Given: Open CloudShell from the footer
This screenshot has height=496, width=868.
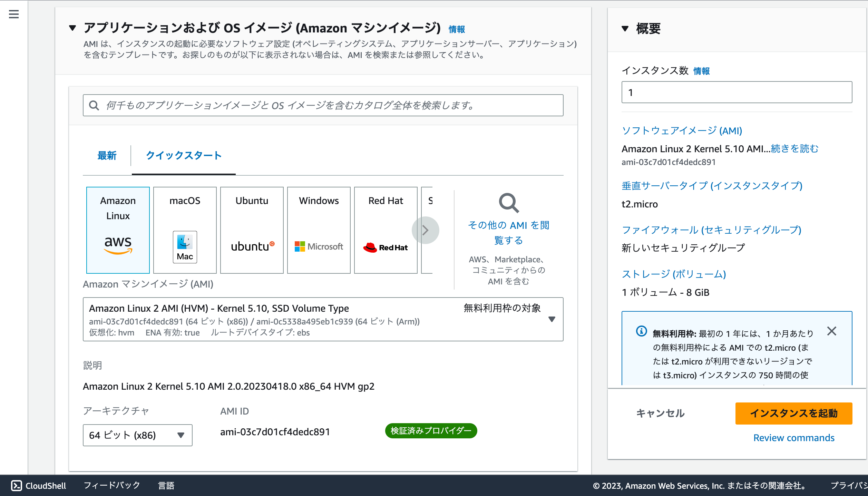Looking at the screenshot, I should click(x=39, y=486).
